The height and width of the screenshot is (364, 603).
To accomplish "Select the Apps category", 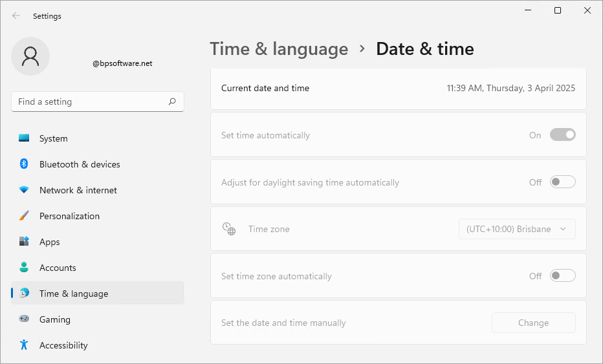I will point(98,242).
